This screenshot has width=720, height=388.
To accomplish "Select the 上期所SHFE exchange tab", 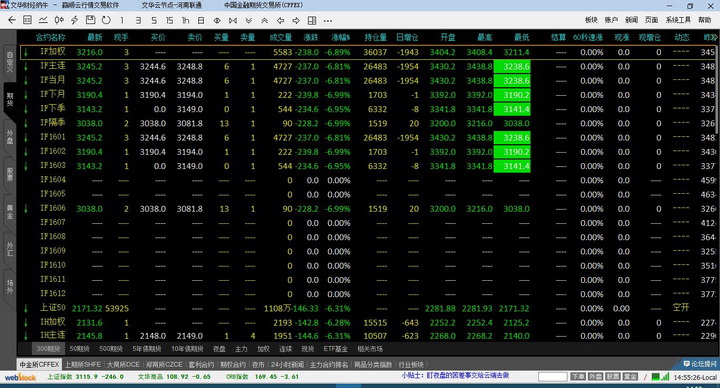I will 83,365.
